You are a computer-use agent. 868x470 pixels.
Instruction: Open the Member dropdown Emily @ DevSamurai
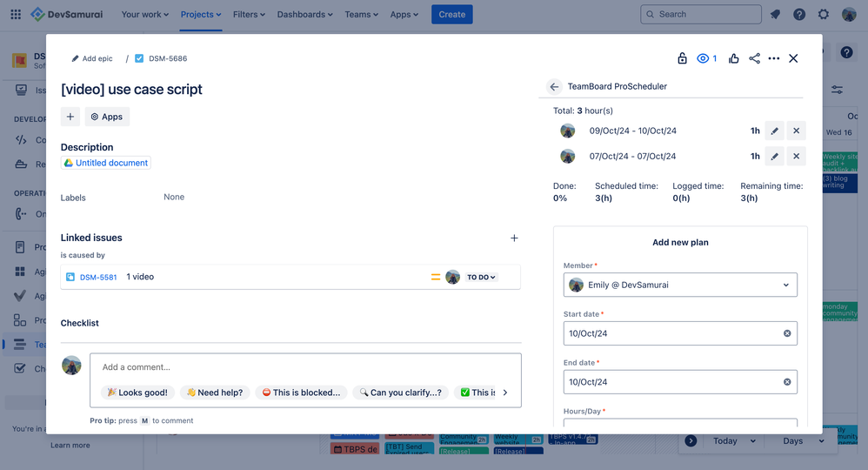[x=680, y=285]
